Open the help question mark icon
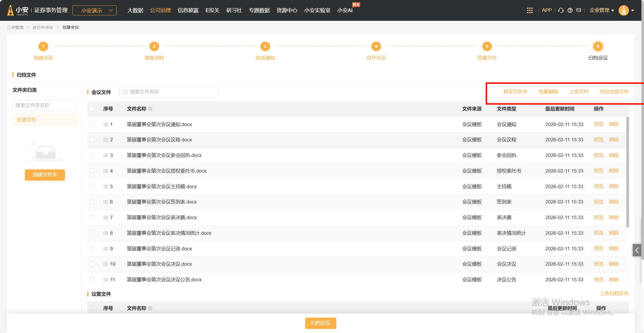Image resolution: width=644 pixels, height=333 pixels. [570, 10]
